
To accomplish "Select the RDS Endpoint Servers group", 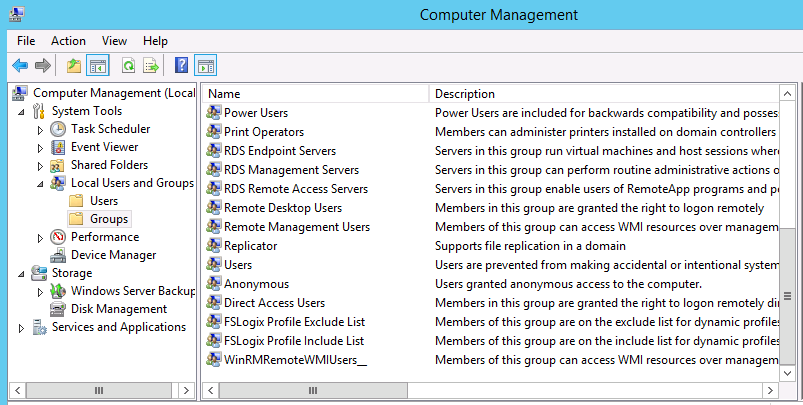I will click(x=280, y=151).
